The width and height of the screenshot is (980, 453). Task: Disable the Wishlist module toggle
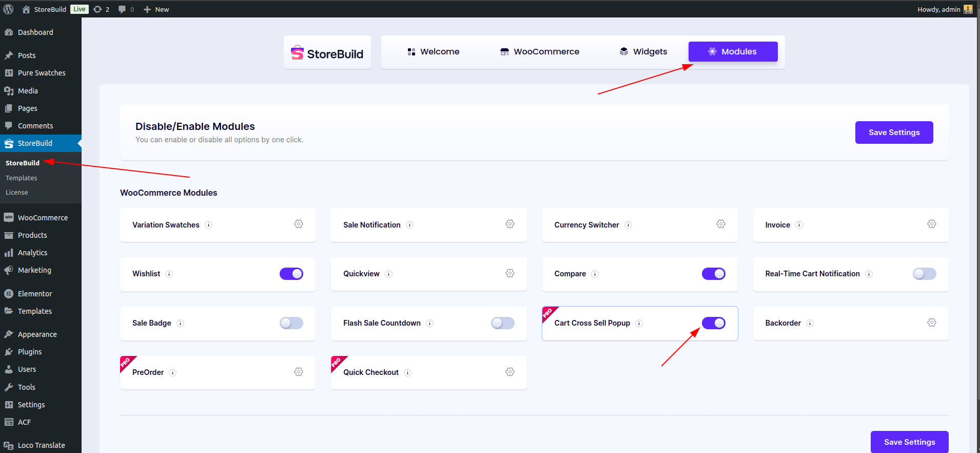pyautogui.click(x=291, y=274)
